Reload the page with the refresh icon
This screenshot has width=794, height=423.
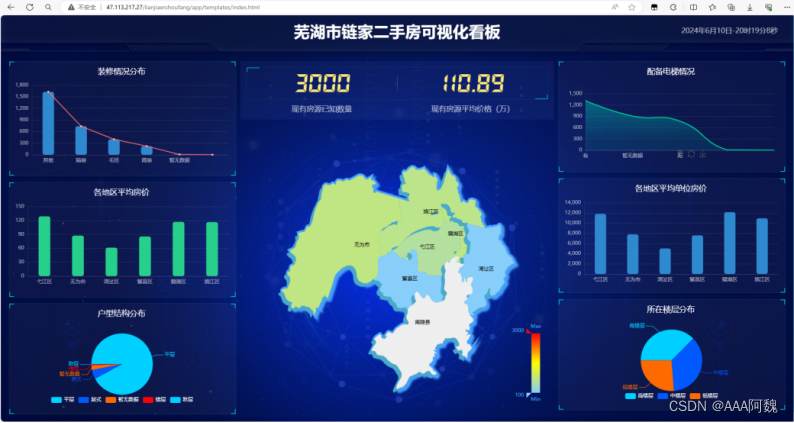[x=30, y=7]
